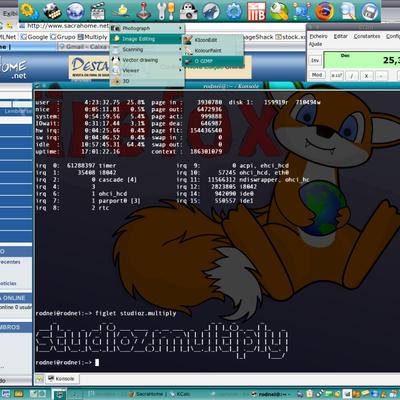Click the x10 exponent button in KCalc
The height and width of the screenshot is (400, 400).
click(x=337, y=76)
